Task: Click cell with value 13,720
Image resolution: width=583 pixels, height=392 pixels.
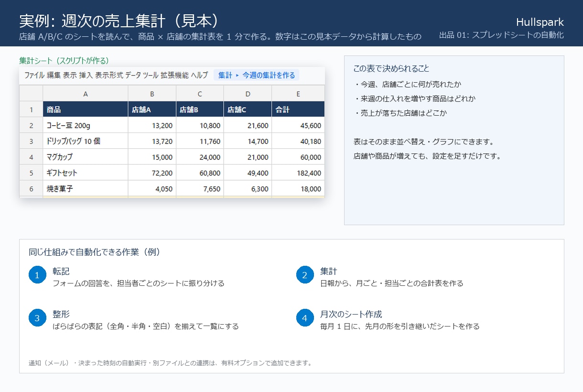Action: [152, 141]
